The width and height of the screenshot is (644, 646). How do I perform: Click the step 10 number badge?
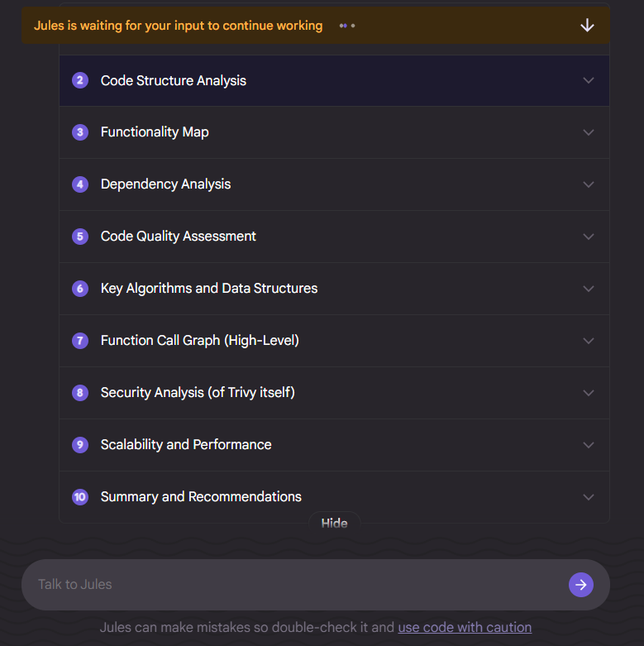80,497
